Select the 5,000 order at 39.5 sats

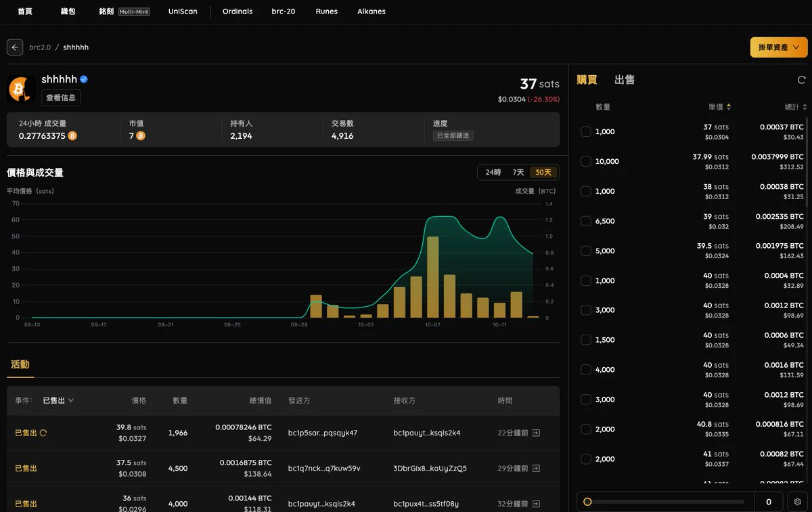tap(586, 251)
